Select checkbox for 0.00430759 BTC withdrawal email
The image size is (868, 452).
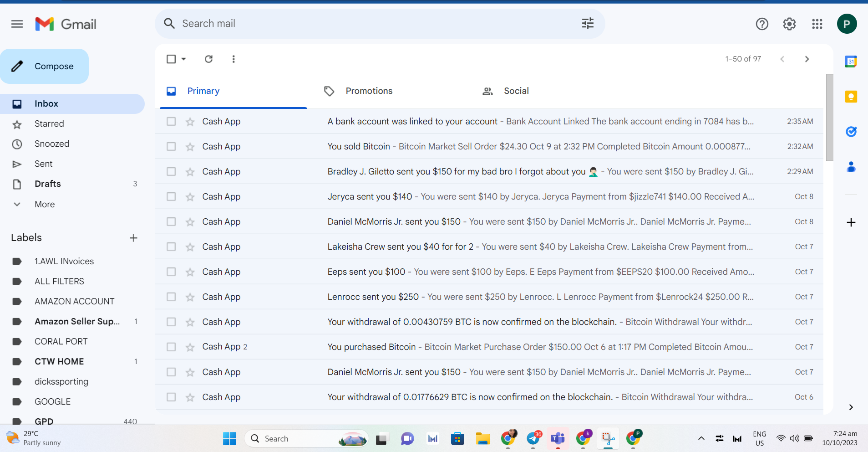pos(171,322)
